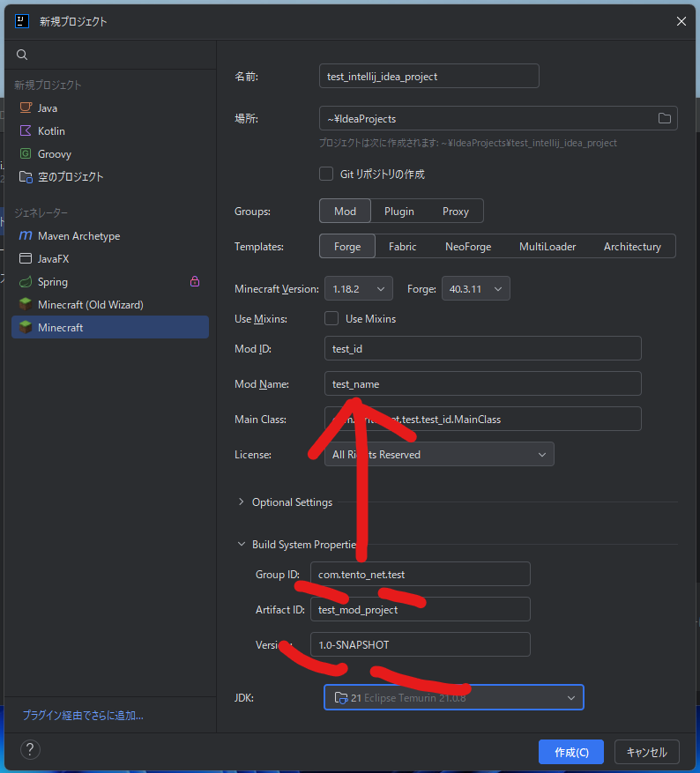Open help with the question mark button
The image size is (700, 773).
30,750
